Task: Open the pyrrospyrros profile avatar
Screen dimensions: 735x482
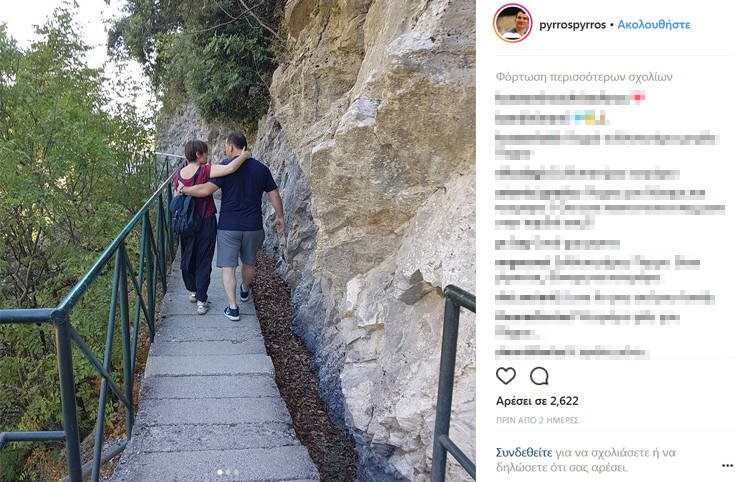Action: coord(512,23)
